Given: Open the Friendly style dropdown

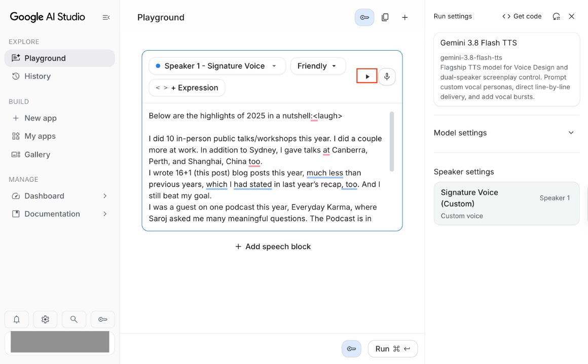Looking at the screenshot, I should pyautogui.click(x=318, y=66).
